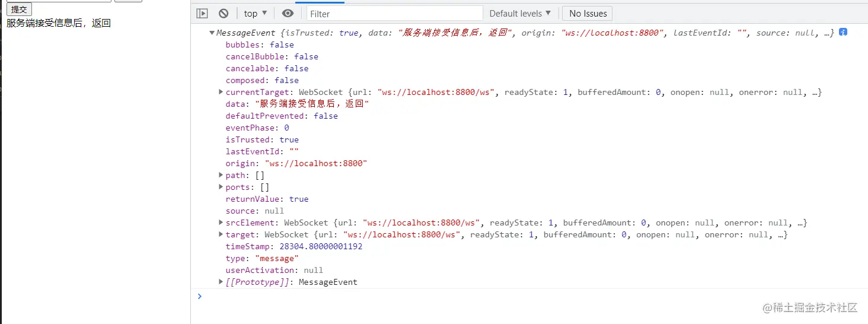This screenshot has height=324, width=868.
Task: Click the blue info icon after MessageEvent
Action: [x=843, y=32]
